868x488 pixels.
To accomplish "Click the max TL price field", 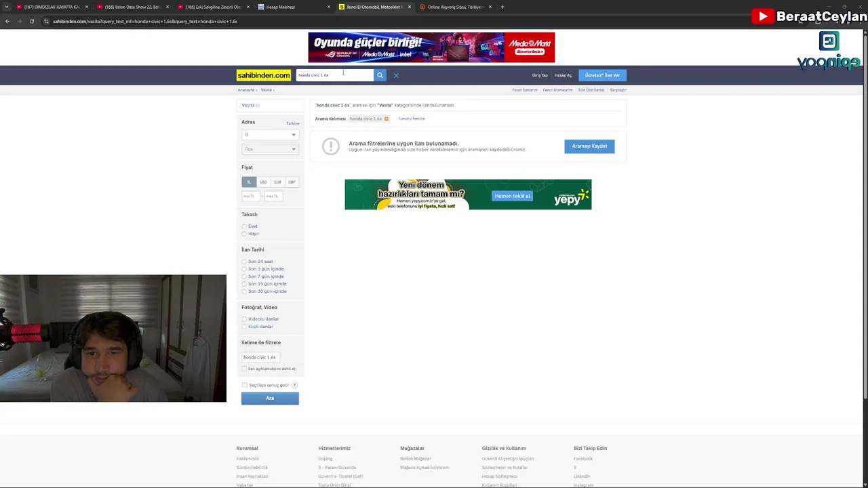I will 273,196.
